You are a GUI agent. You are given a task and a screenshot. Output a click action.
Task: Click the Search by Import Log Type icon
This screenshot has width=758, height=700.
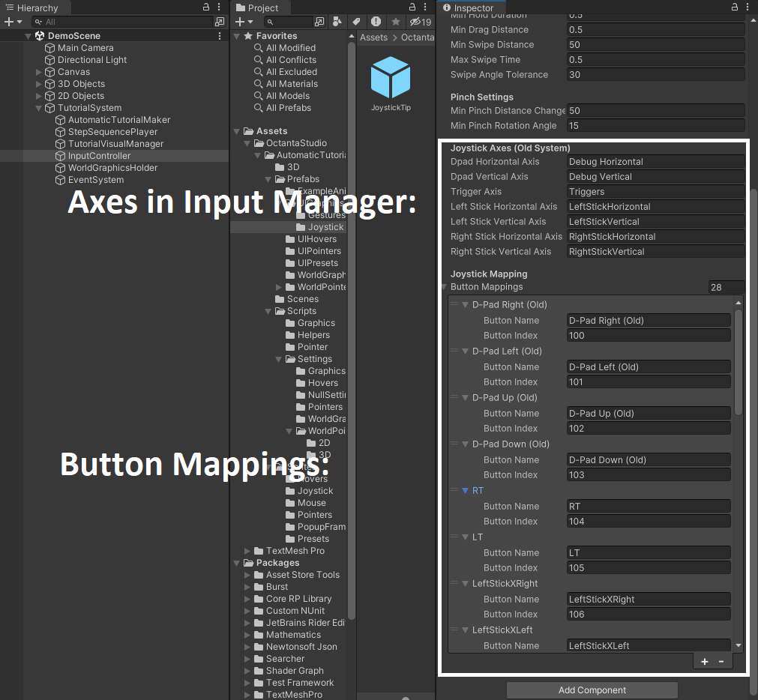tap(376, 22)
